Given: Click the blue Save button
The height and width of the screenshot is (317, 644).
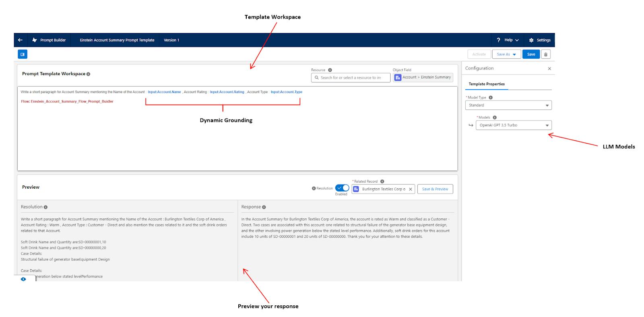Looking at the screenshot, I should [531, 54].
